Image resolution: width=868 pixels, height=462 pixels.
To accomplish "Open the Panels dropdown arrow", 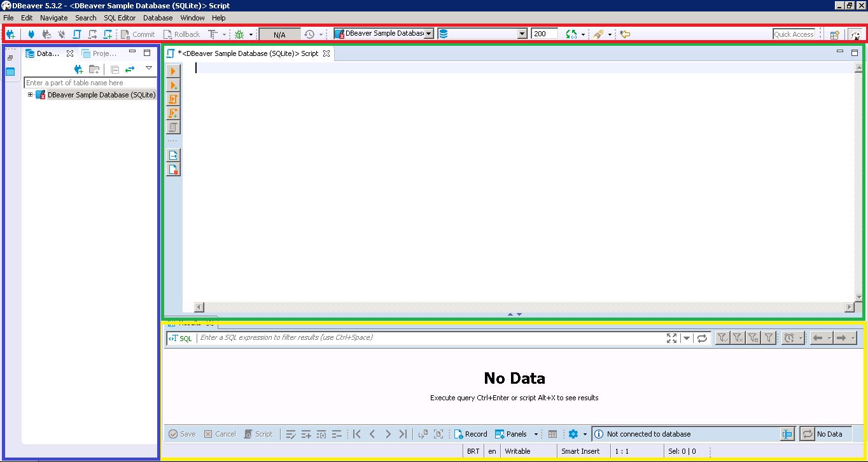I will (536, 434).
